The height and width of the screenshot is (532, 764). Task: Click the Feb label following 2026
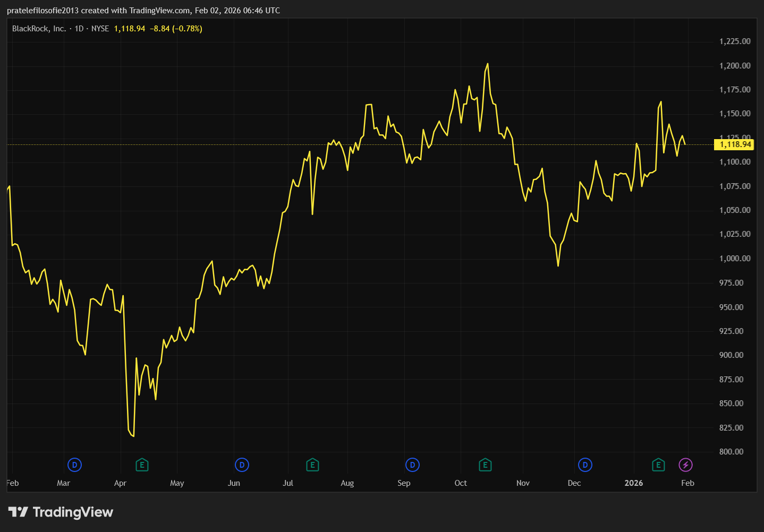click(x=688, y=483)
